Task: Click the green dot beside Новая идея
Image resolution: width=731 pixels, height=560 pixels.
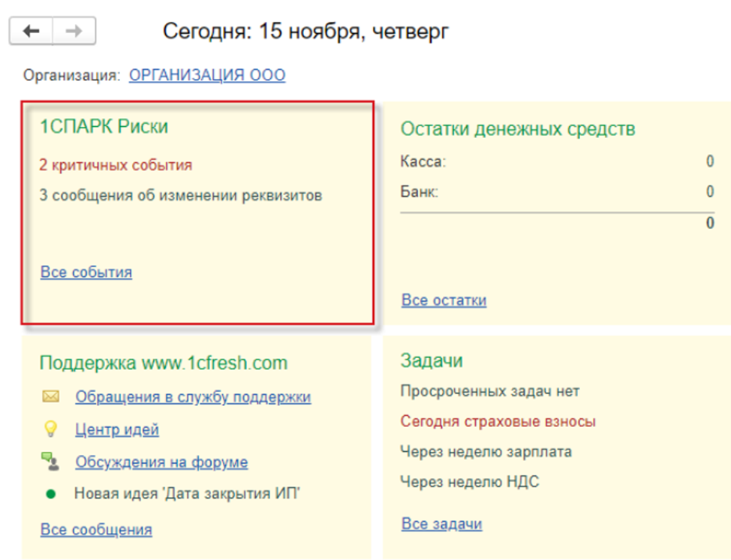Action: tap(51, 494)
